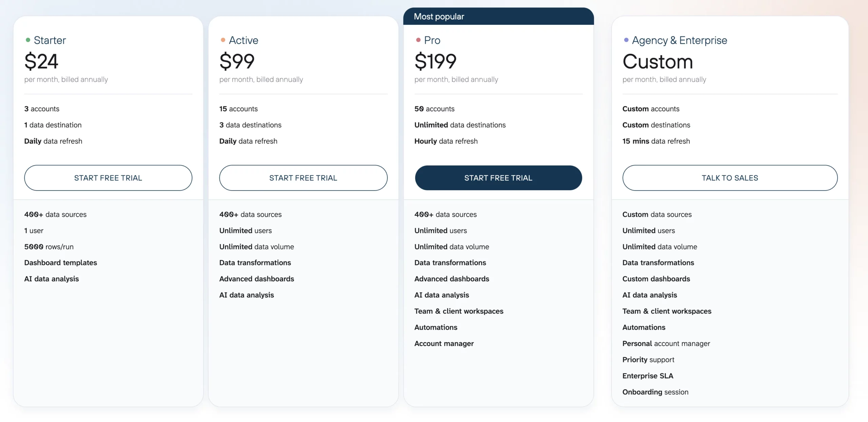Click the orange dot beside Active

point(223,40)
